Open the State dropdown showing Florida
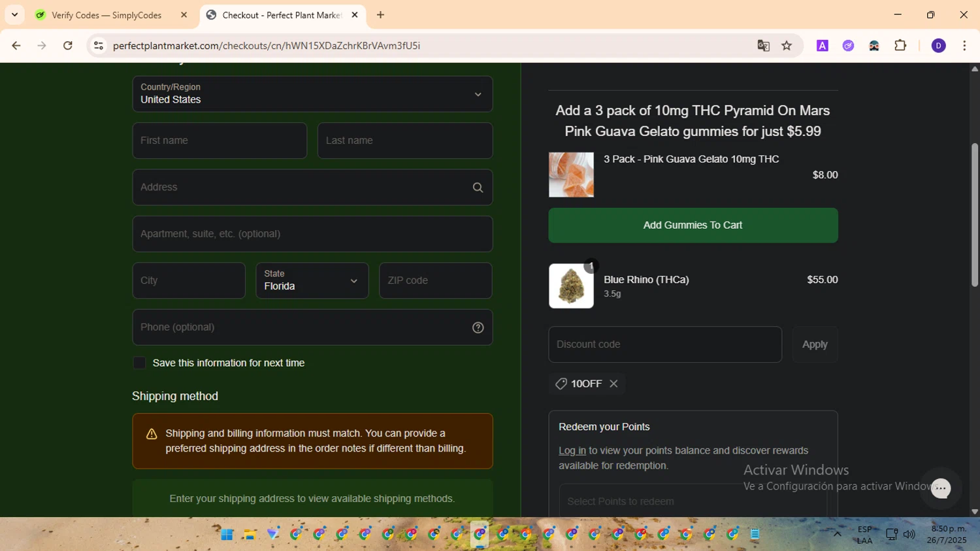The height and width of the screenshot is (551, 980). click(312, 280)
